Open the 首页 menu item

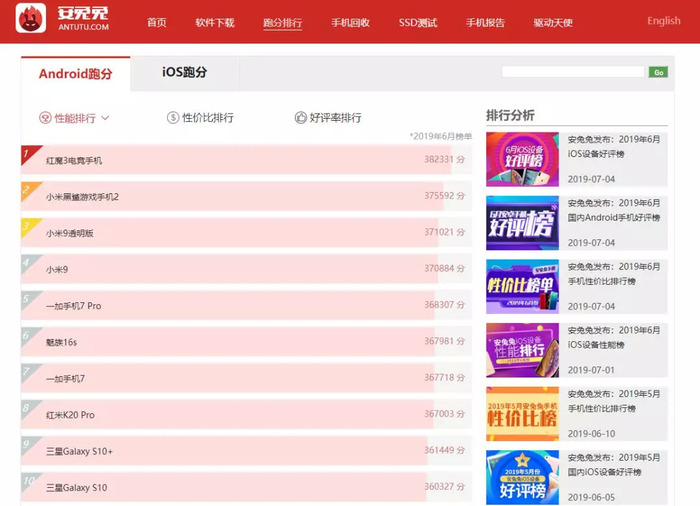(157, 23)
